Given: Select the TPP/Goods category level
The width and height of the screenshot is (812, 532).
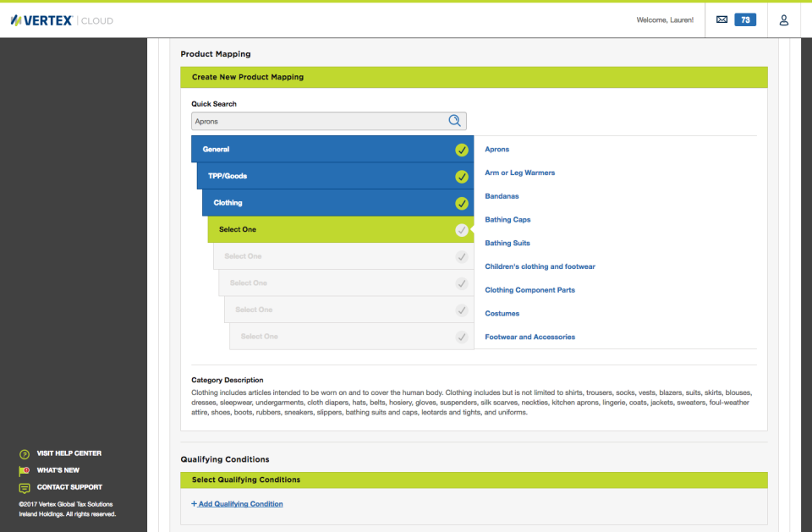Looking at the screenshot, I should 335,176.
